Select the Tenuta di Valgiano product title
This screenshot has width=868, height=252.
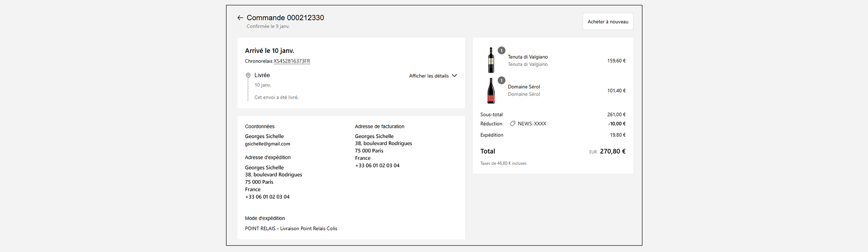tap(528, 57)
